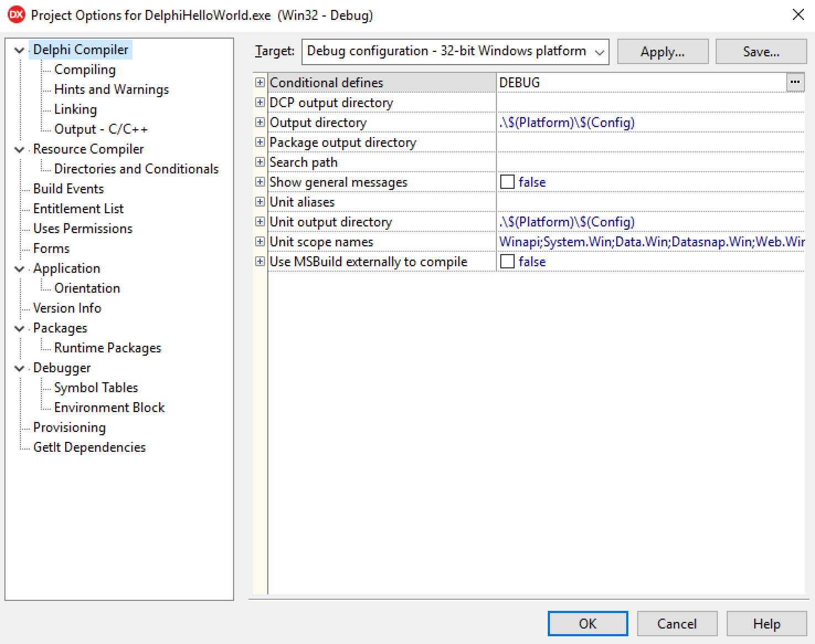Collapse the Delphi Compiler tree node
815x644 pixels.
coord(19,50)
